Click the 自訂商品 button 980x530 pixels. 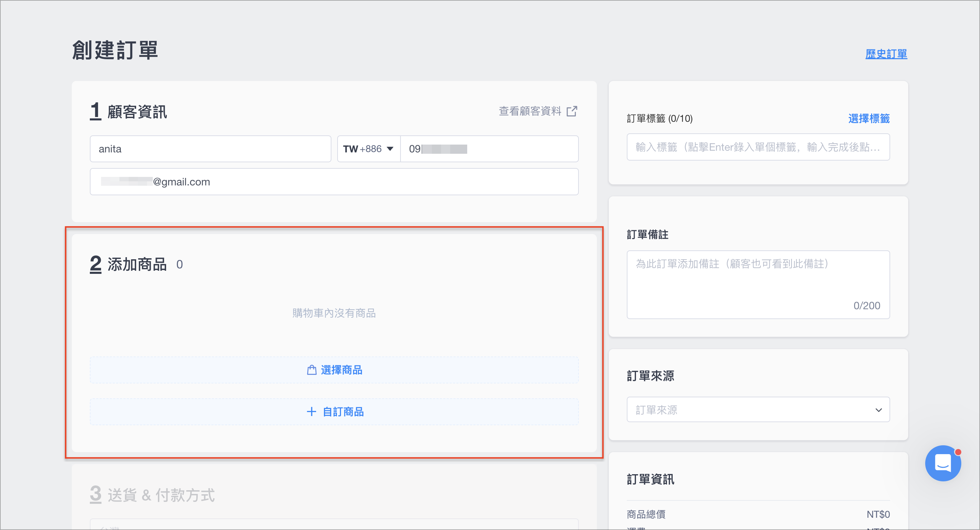coord(334,412)
